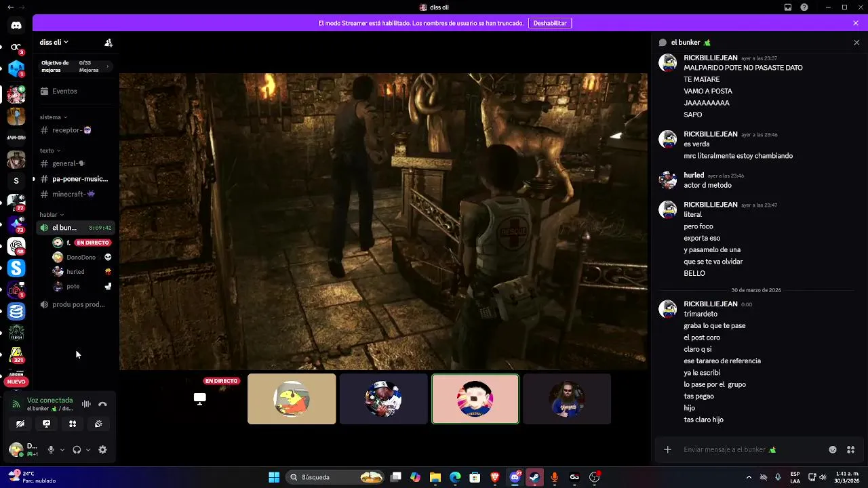The image size is (868, 488).
Task: Click the green connection signal icon
Action: (x=16, y=404)
